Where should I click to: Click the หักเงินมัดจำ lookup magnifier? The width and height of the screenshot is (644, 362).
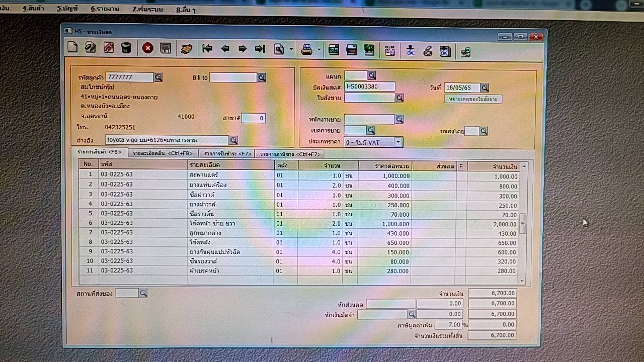click(412, 314)
